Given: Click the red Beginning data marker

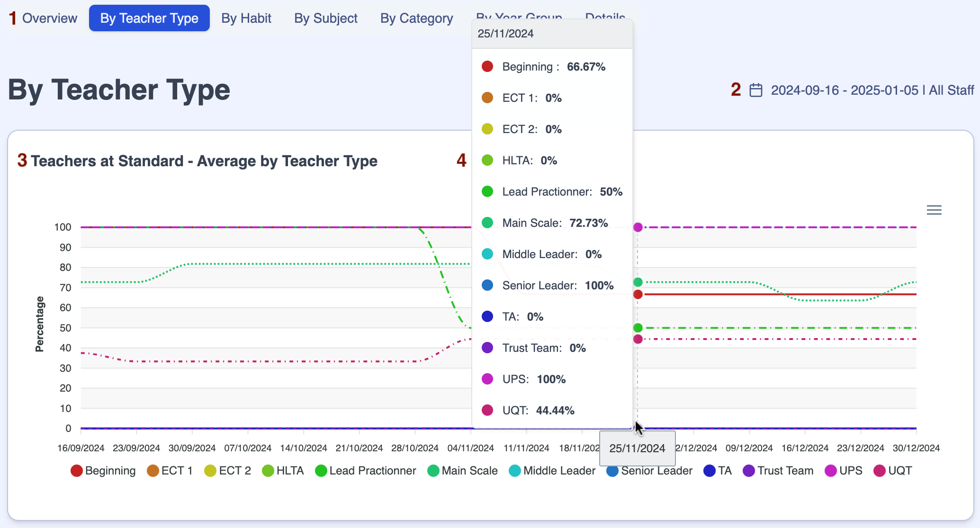Looking at the screenshot, I should tap(638, 295).
